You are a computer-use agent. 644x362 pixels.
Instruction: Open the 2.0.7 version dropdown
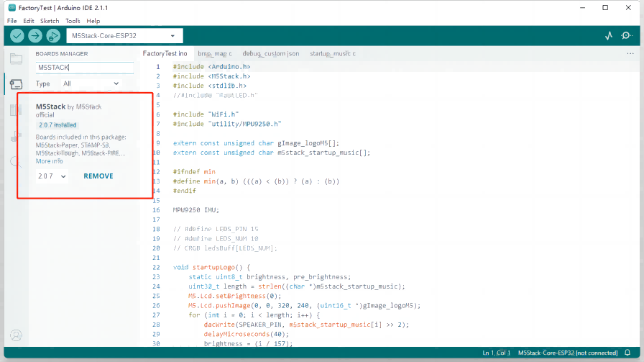click(x=52, y=176)
